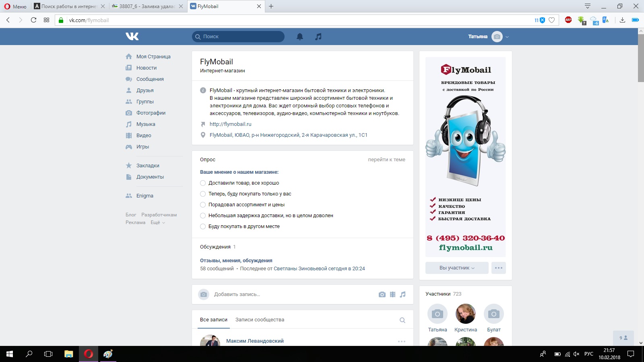Open the Adblock Plus extension

pyautogui.click(x=568, y=20)
